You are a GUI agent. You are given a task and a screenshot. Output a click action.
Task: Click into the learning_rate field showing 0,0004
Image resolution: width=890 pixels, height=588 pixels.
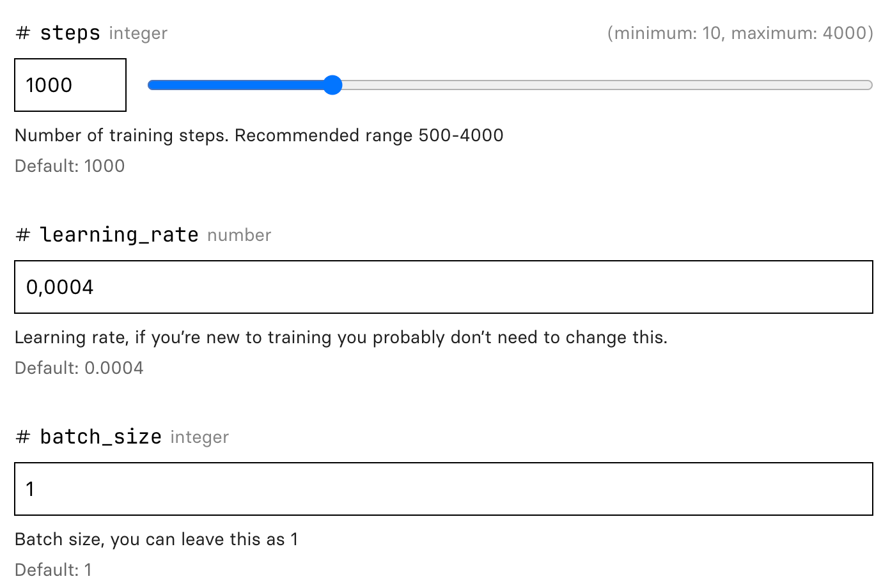[x=444, y=287]
